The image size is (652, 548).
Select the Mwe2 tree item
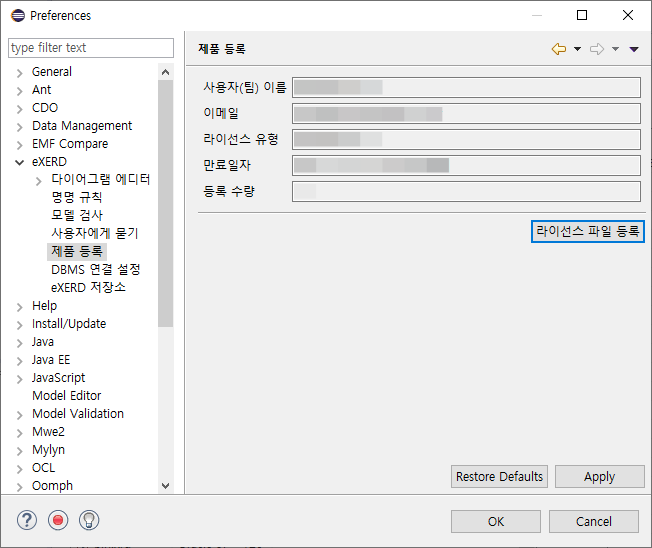coord(48,432)
